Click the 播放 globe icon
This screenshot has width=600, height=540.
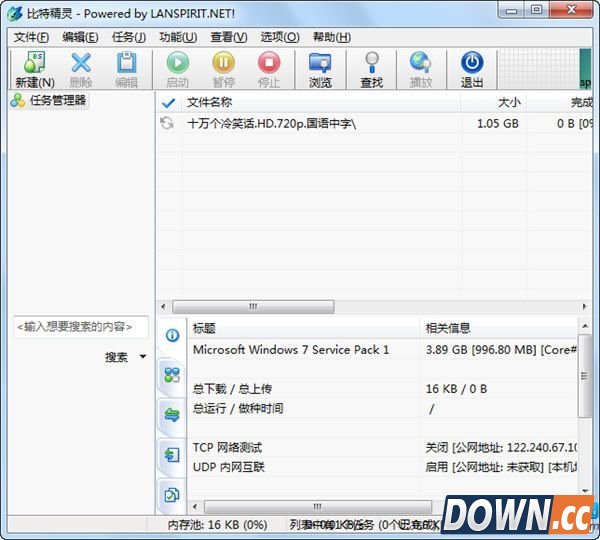421,69
